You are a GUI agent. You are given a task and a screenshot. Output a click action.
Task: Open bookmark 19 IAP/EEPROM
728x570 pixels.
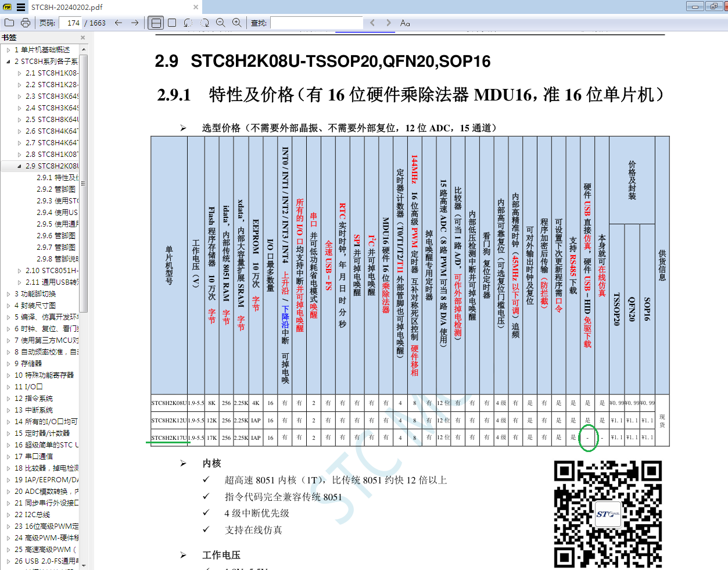pyautogui.click(x=46, y=480)
